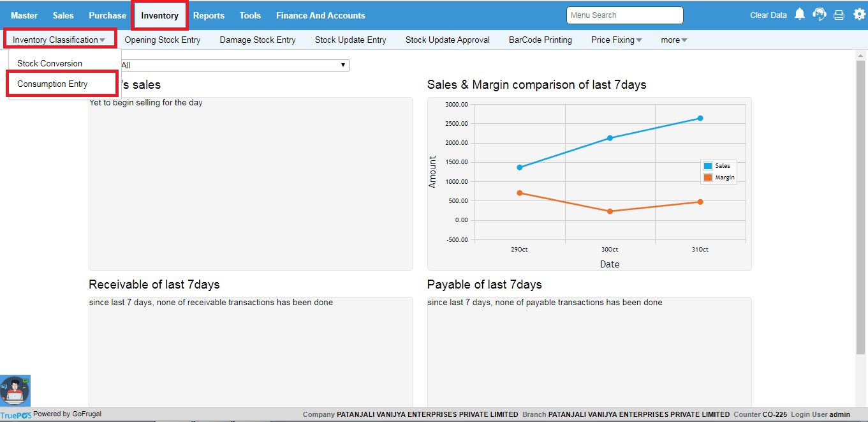Open the All filter combo box

[x=233, y=65]
